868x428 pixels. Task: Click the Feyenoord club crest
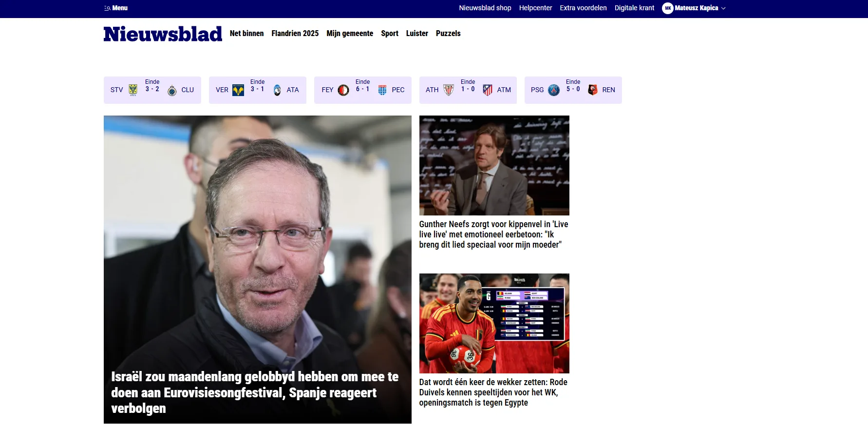(343, 90)
